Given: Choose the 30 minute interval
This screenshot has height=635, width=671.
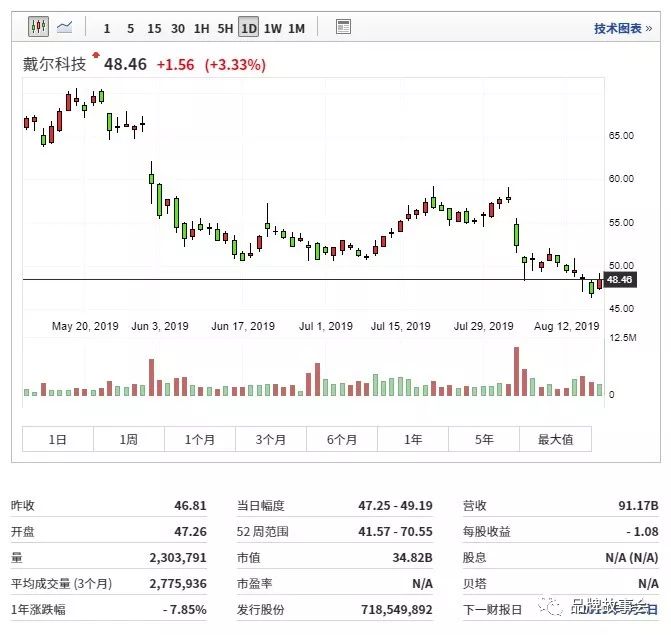Looking at the screenshot, I should point(177,28).
